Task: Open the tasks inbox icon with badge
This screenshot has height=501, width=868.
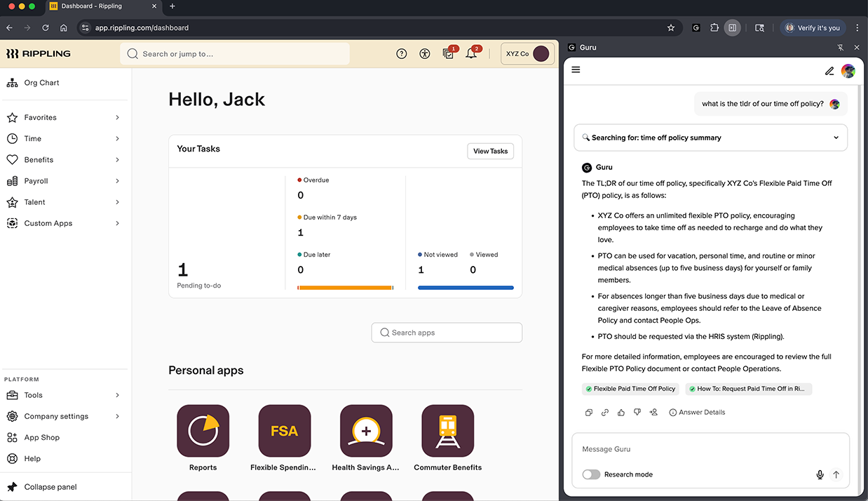Action: click(449, 53)
